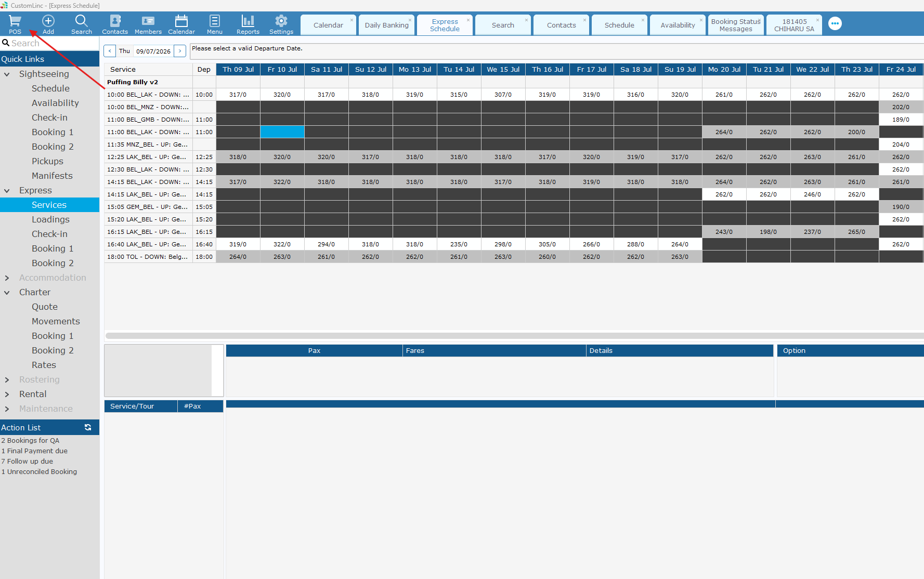Screen dimensions: 924x579
Task: Open the Settings gear icon
Action: [x=281, y=21]
